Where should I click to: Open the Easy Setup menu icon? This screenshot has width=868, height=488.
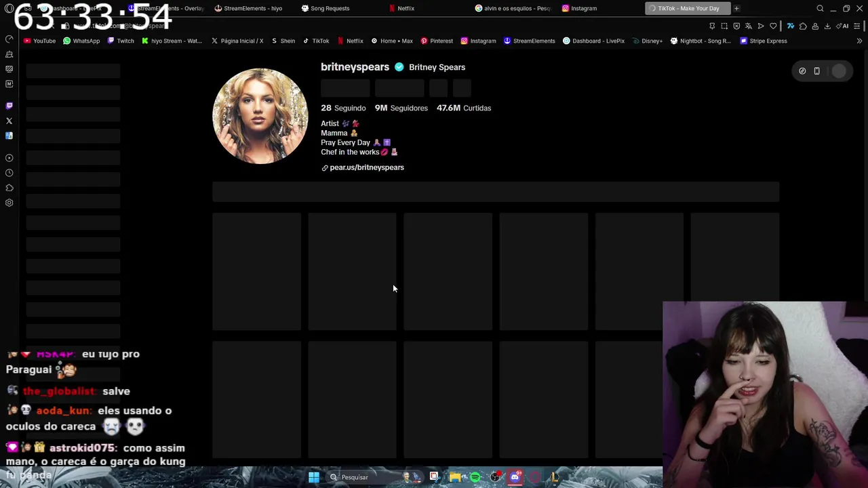coord(858,26)
